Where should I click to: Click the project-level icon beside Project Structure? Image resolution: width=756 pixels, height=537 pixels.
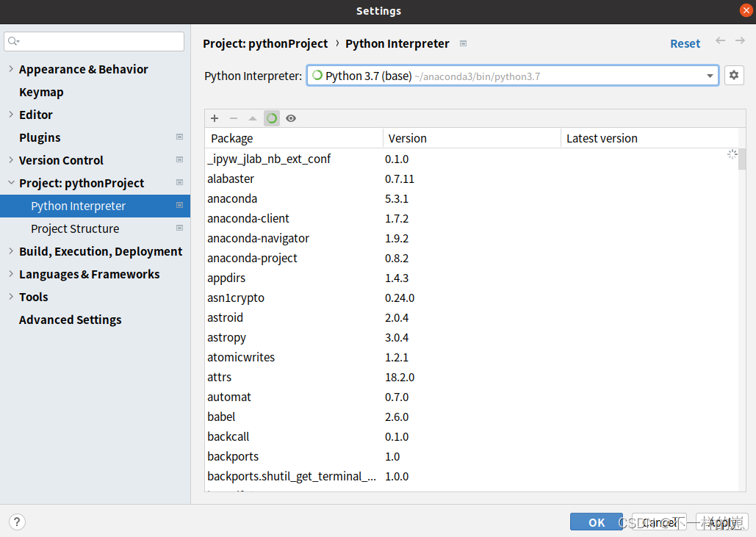pyautogui.click(x=179, y=228)
